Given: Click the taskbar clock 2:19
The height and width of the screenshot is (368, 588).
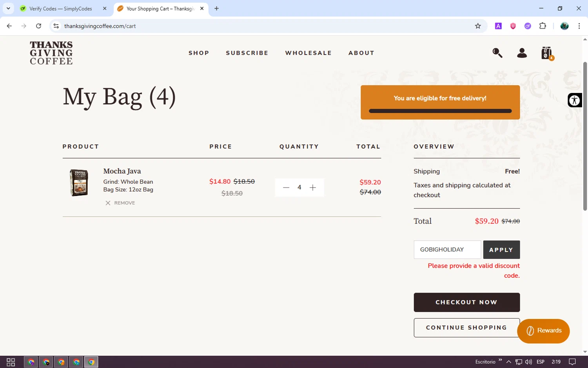Looking at the screenshot, I should pyautogui.click(x=556, y=362).
